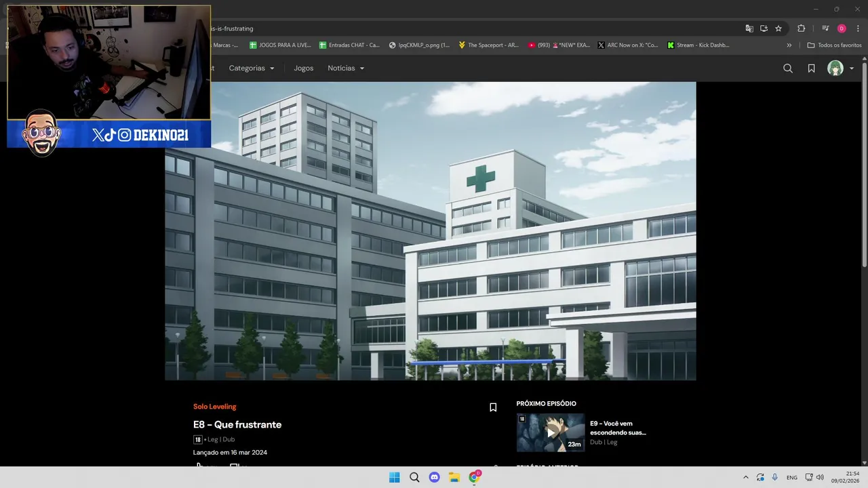
Task: Click the microphone tray icon
Action: click(775, 477)
